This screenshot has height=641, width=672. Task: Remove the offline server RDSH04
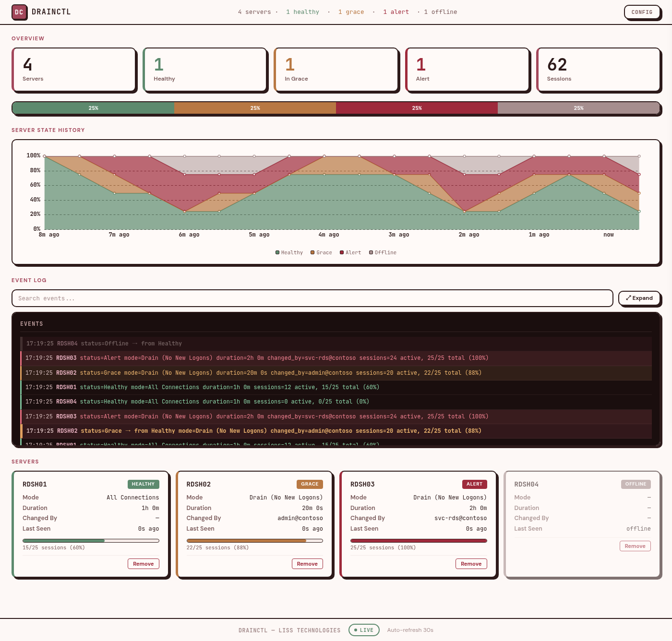click(x=635, y=546)
